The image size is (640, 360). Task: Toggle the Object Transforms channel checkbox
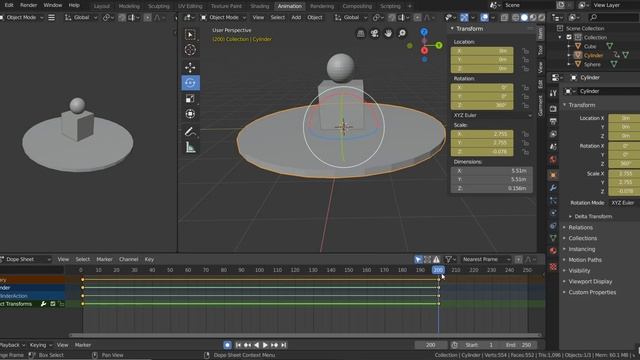click(53, 304)
